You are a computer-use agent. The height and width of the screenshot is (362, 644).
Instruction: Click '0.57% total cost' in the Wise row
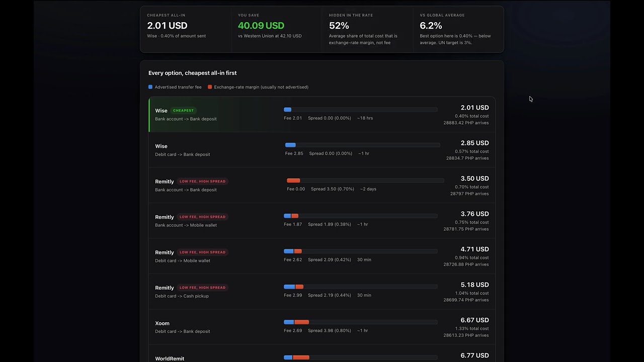tap(472, 151)
